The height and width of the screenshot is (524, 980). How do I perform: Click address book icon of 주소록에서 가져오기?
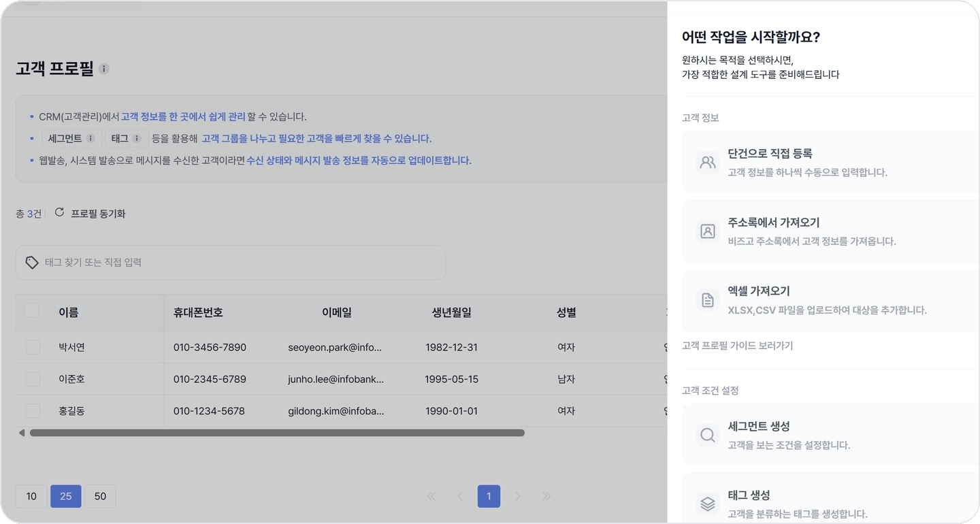[708, 231]
